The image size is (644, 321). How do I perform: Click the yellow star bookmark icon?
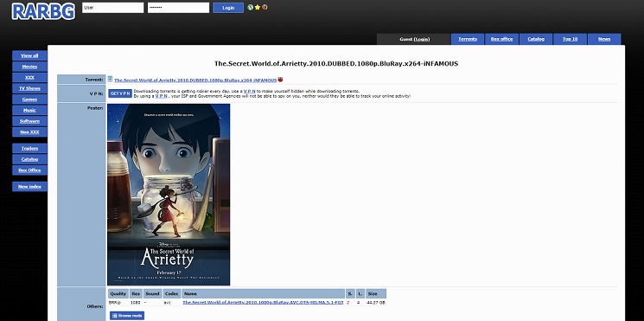(x=258, y=8)
